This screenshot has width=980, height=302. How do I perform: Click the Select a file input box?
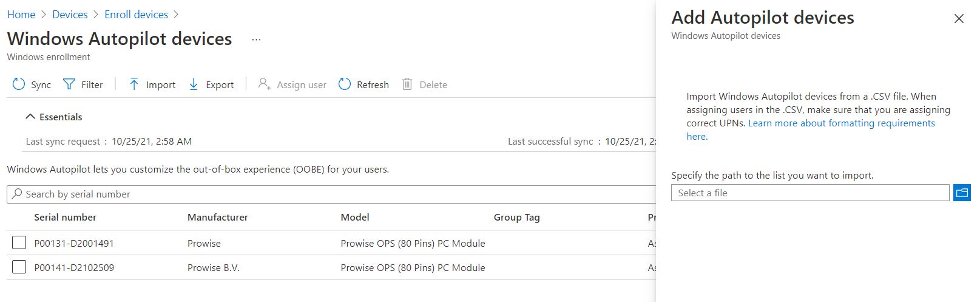click(x=810, y=193)
